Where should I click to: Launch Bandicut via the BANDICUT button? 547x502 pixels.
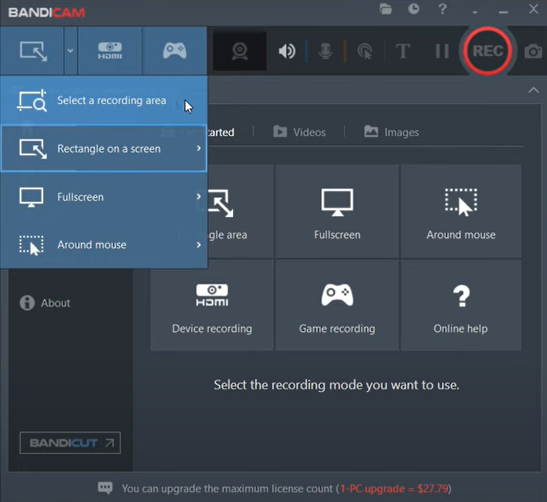point(70,443)
